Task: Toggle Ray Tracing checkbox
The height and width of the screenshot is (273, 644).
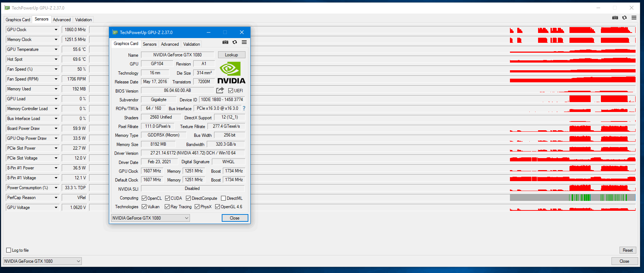Action: (167, 207)
